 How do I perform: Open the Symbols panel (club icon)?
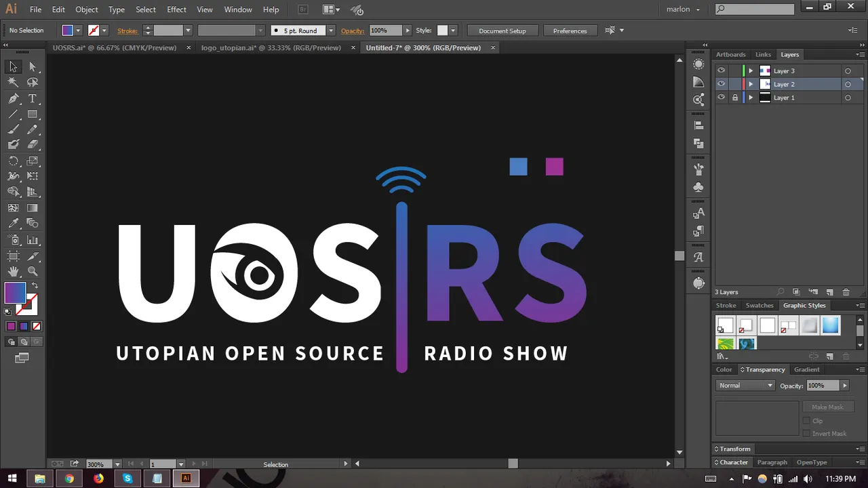coord(698,187)
